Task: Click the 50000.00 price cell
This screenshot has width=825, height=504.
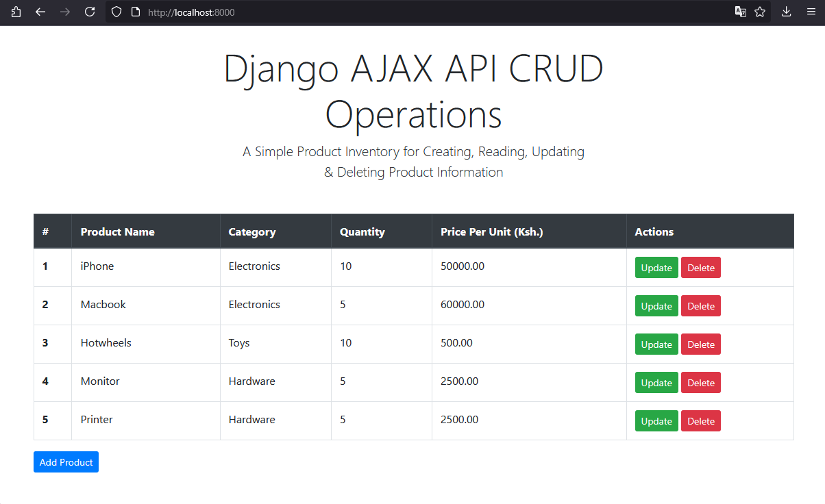Action: point(529,268)
